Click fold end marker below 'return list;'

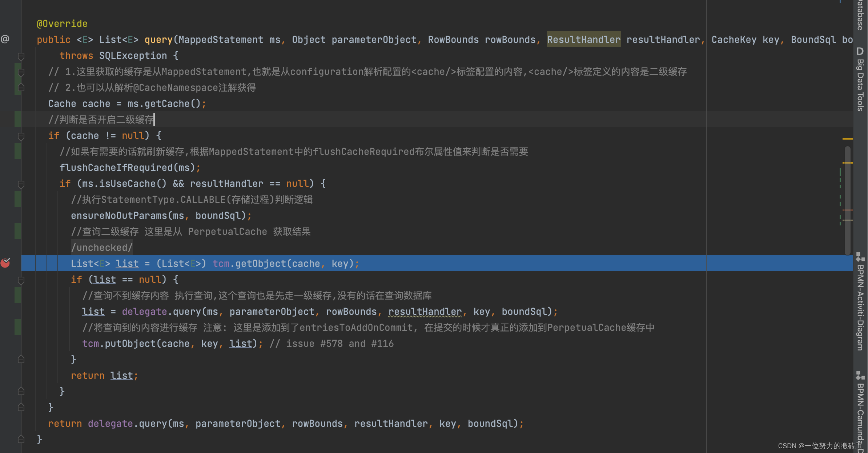(21, 392)
